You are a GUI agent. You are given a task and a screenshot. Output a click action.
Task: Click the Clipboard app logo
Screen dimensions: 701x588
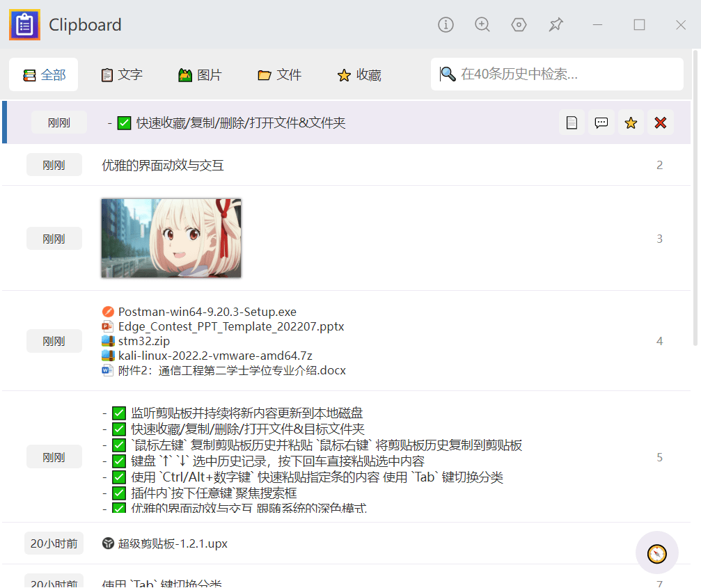(x=24, y=25)
